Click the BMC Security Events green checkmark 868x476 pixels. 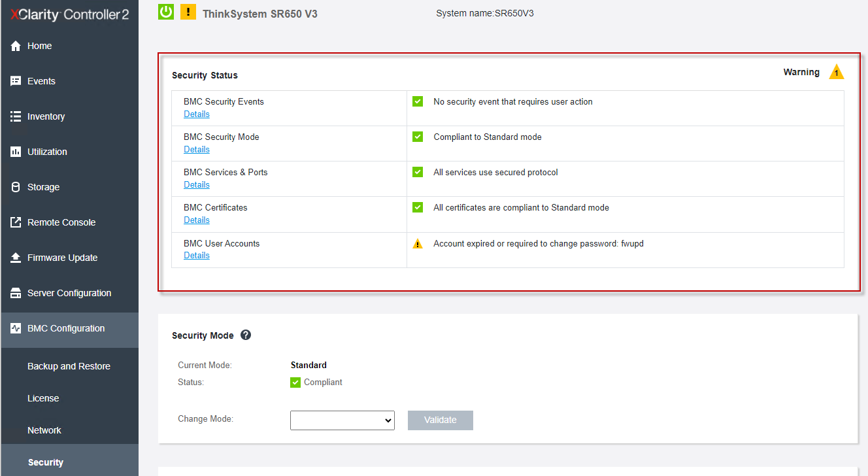coord(418,101)
